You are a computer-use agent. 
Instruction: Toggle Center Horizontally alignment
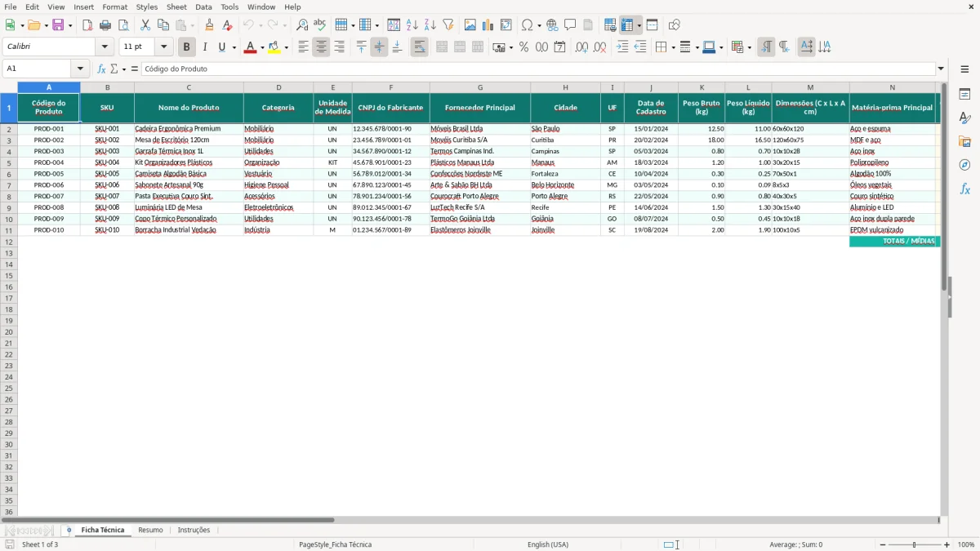[x=321, y=47]
